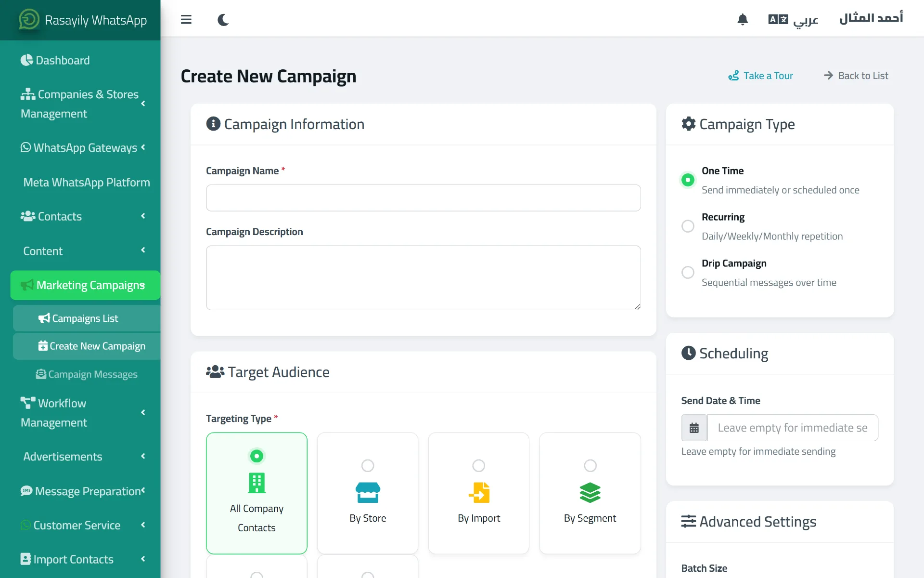The height and width of the screenshot is (578, 924).
Task: Click the Create New Campaign calendar-plus icon
Action: 43,346
